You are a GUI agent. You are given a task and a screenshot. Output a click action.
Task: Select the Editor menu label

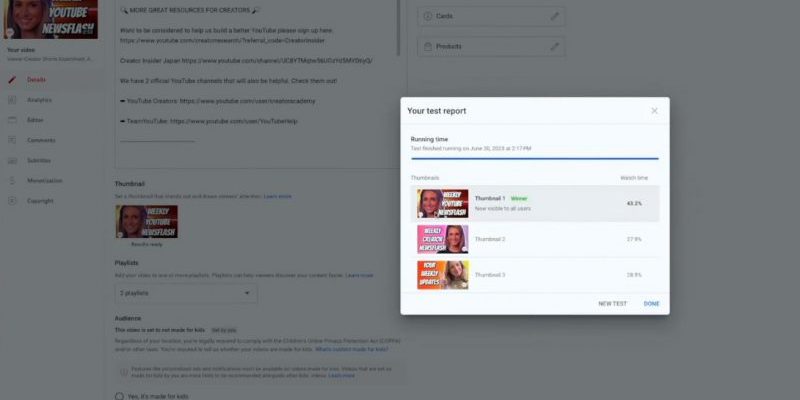click(x=35, y=120)
